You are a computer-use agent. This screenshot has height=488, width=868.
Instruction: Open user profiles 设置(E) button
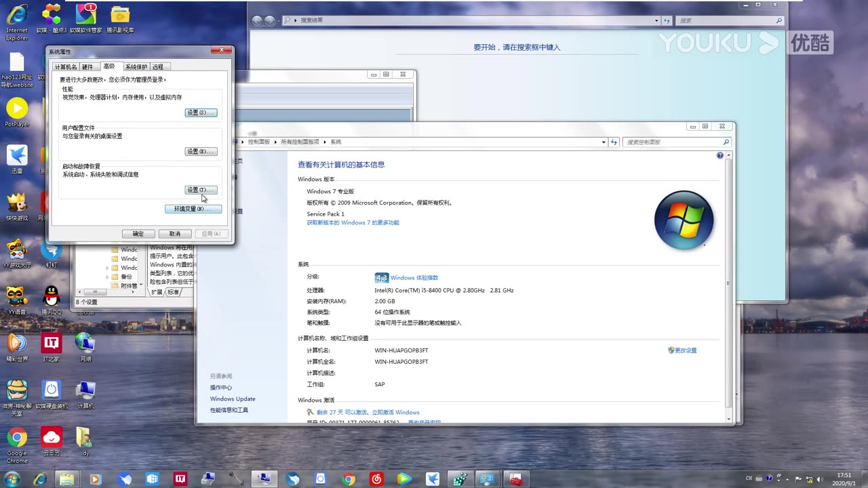[201, 151]
